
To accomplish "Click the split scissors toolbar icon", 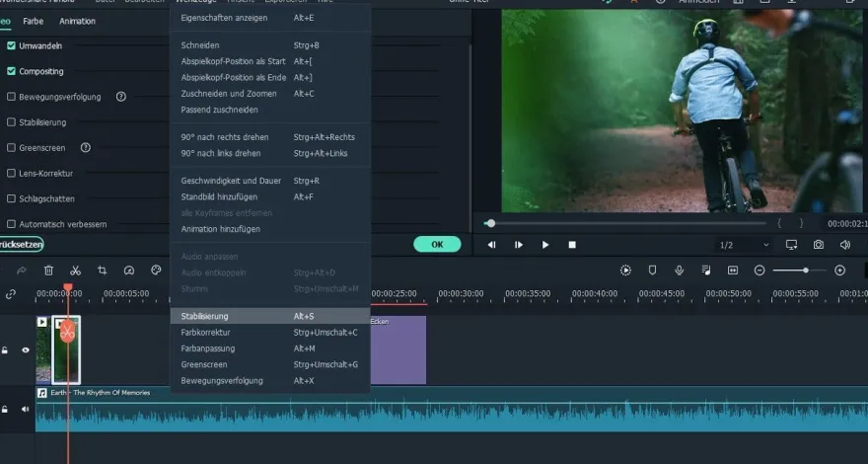I will tap(75, 271).
